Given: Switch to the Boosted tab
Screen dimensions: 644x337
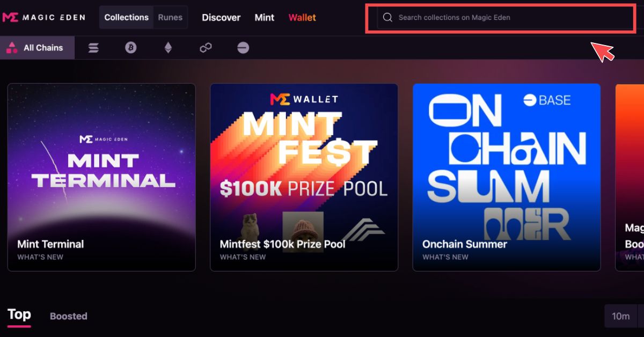Looking at the screenshot, I should (68, 317).
